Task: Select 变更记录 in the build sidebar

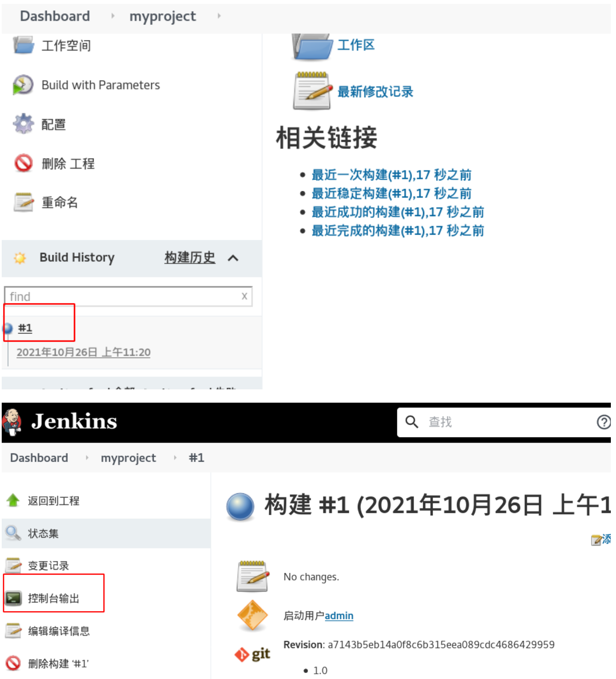Action: pos(48,566)
